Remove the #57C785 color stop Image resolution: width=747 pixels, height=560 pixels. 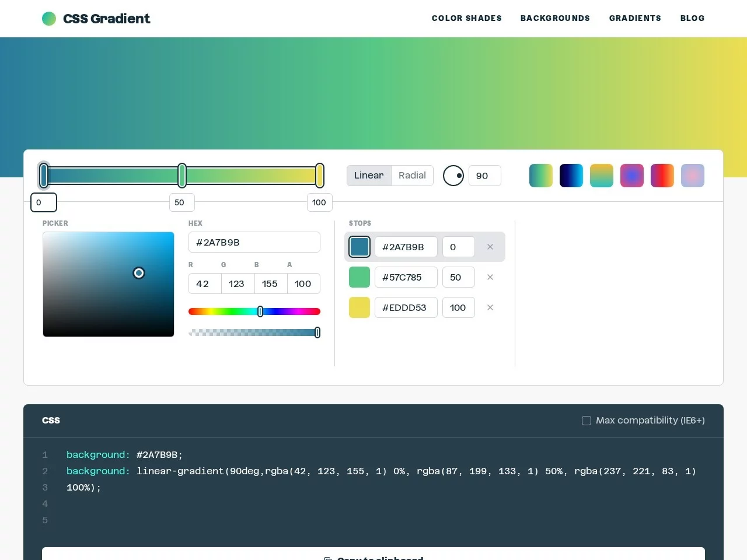pyautogui.click(x=490, y=277)
